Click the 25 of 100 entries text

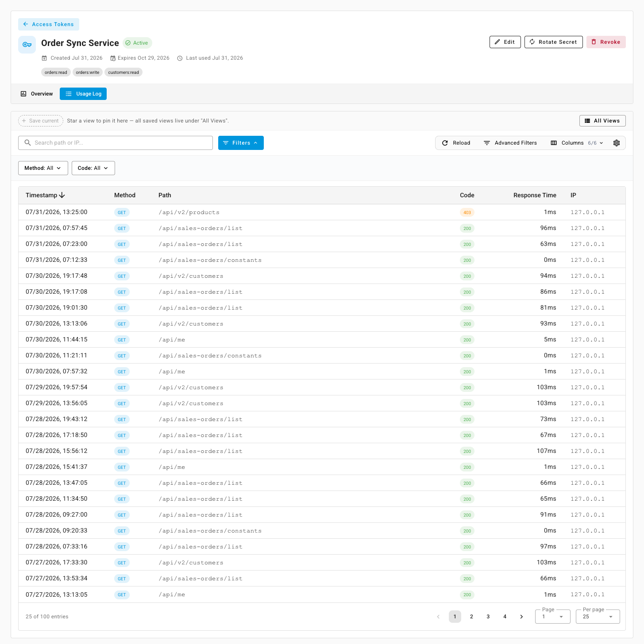coord(47,617)
